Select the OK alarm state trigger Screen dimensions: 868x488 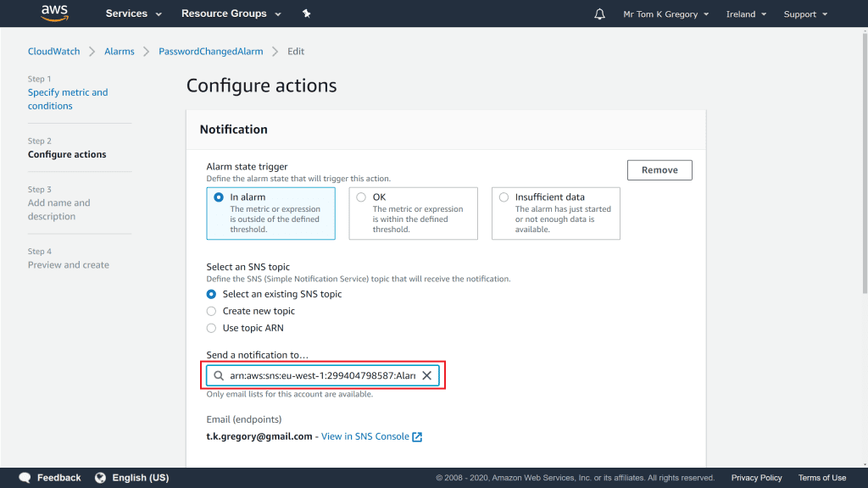(361, 197)
